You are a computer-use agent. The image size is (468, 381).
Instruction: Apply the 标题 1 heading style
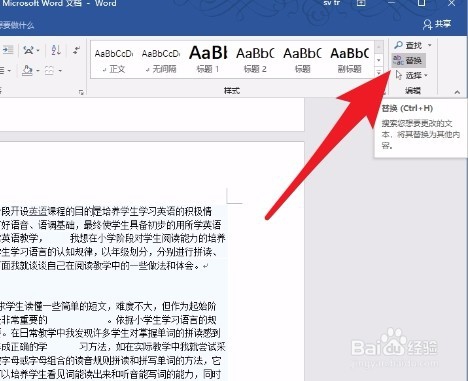click(x=208, y=60)
